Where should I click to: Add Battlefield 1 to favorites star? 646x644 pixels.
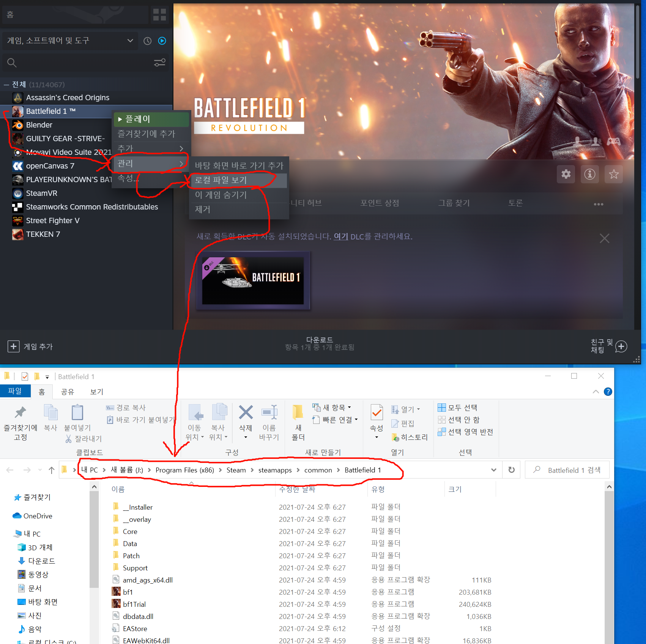614,174
